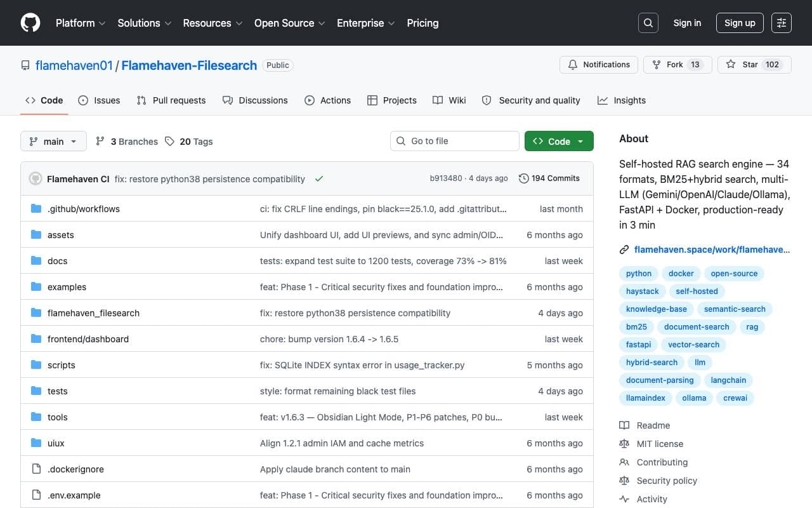Open the Security policy link
The height and width of the screenshot is (508, 812).
point(658,481)
